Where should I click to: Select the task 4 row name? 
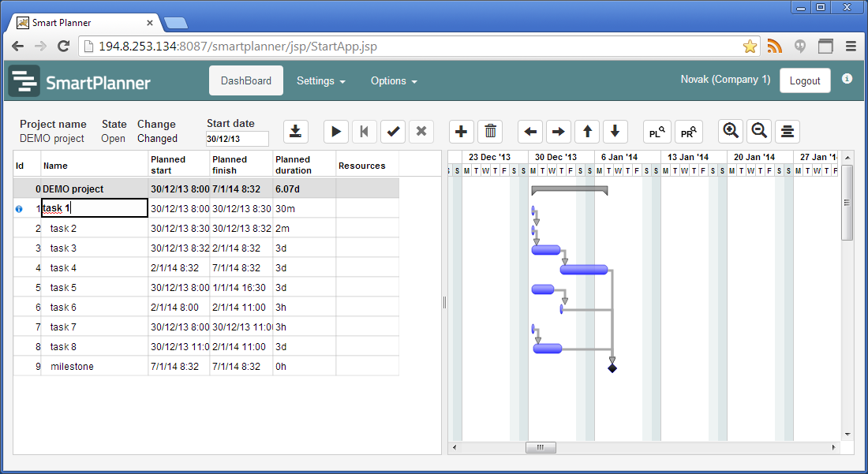63,268
